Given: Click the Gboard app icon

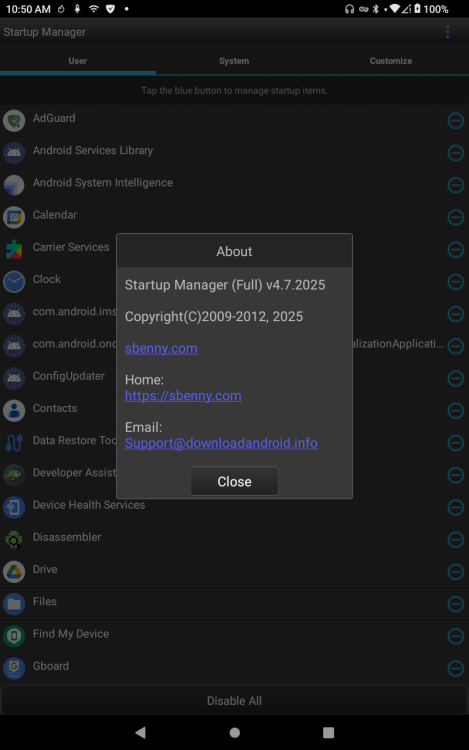Looking at the screenshot, I should pos(14,668).
